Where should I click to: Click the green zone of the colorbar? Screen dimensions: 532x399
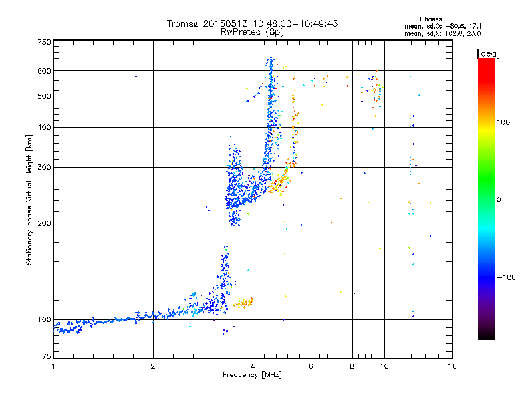(x=487, y=180)
